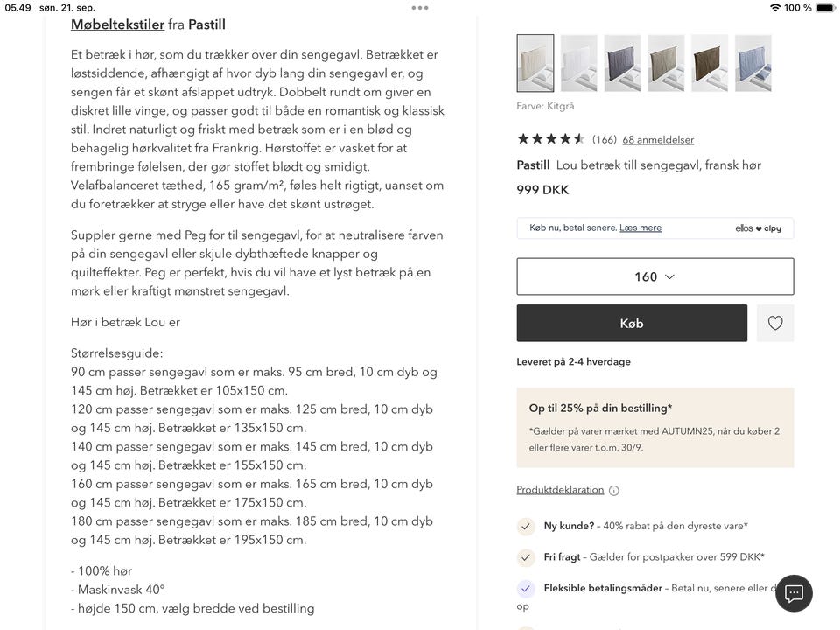840x630 pixels.
Task: Select the brown fabric thumbnail
Action: [x=710, y=62]
